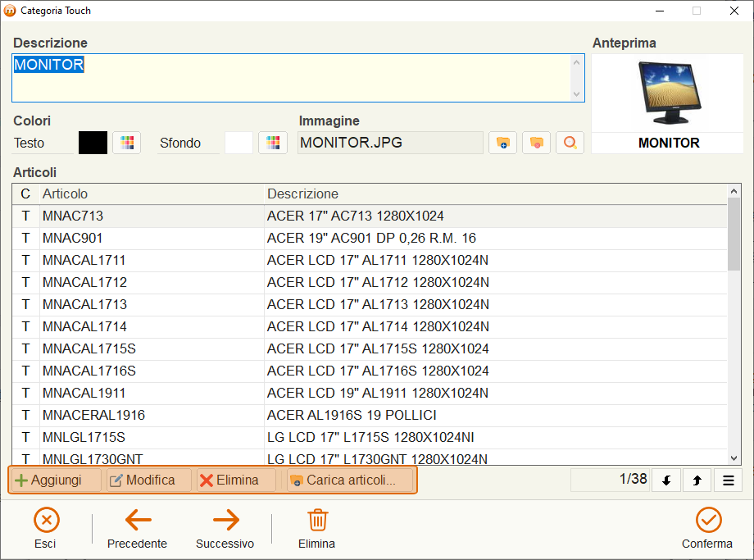This screenshot has width=754, height=560.
Task: Click the monitor preview thumbnail
Action: [x=669, y=93]
